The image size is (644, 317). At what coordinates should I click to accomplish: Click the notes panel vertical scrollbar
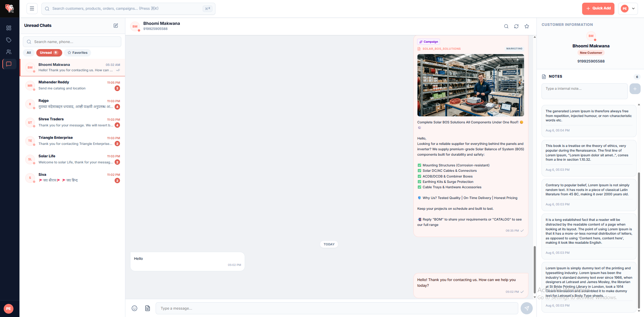coord(639,240)
